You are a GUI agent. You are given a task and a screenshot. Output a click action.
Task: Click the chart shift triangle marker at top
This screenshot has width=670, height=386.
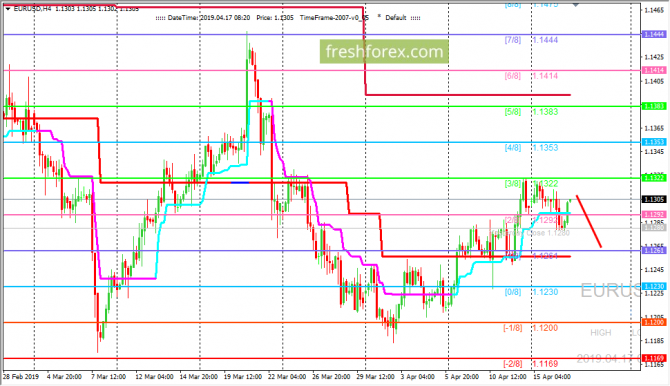576,5
